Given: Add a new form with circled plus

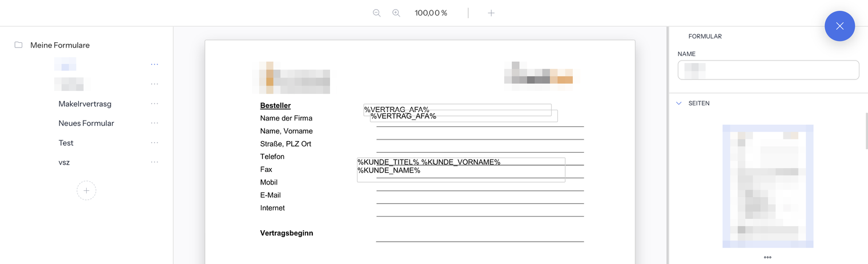Looking at the screenshot, I should click(x=86, y=190).
